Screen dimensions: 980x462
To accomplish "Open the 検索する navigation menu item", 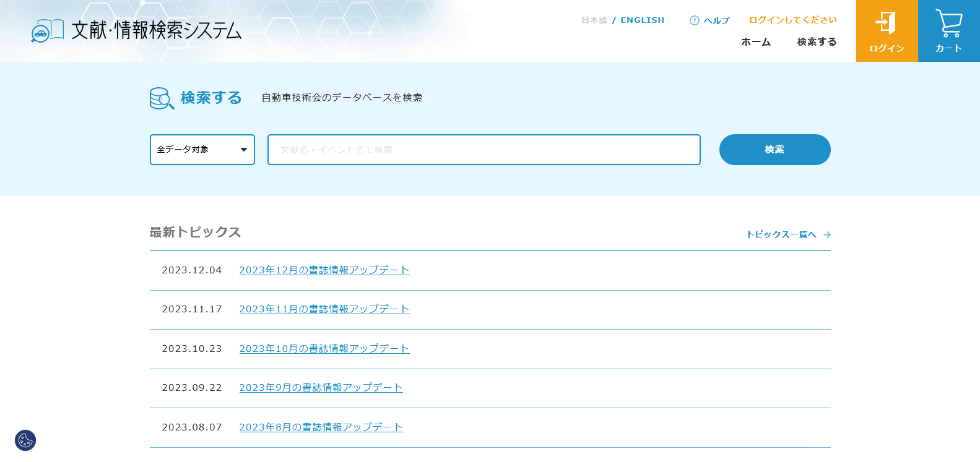I will click(817, 42).
